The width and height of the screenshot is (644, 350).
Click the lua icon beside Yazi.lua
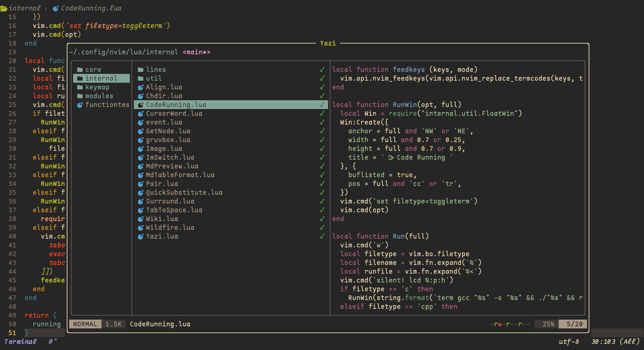(141, 237)
